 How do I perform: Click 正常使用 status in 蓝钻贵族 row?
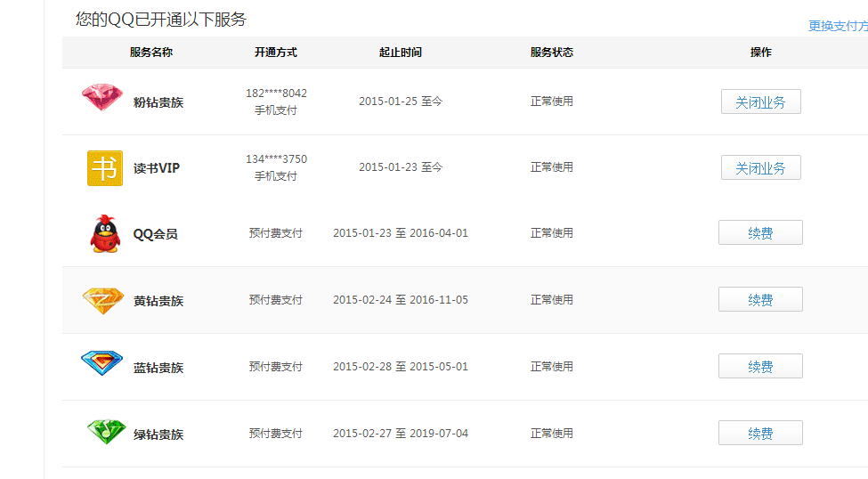pyautogui.click(x=551, y=367)
